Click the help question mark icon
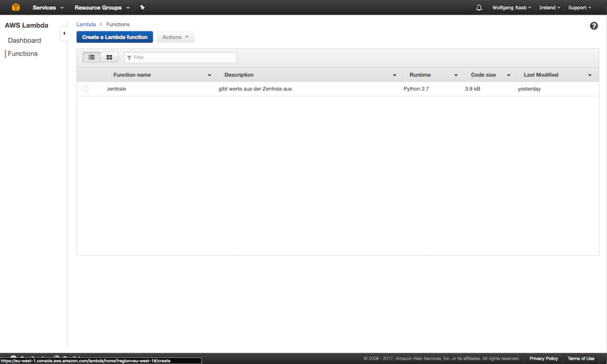Screen dimensions: 607x364 pos(594,26)
